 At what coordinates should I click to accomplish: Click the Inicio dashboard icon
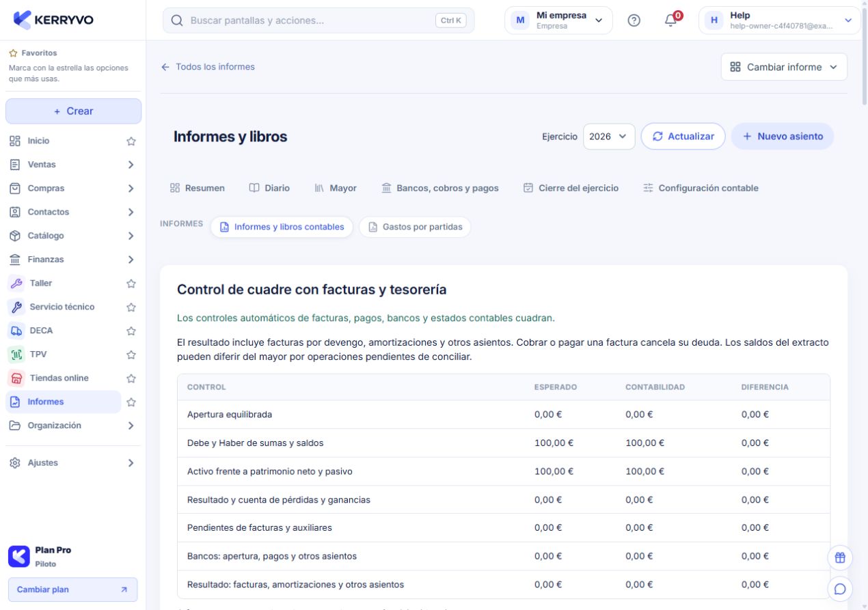(15, 141)
